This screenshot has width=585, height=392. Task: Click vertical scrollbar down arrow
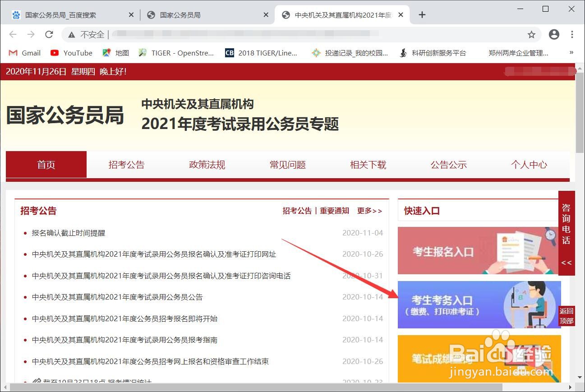coord(580,378)
